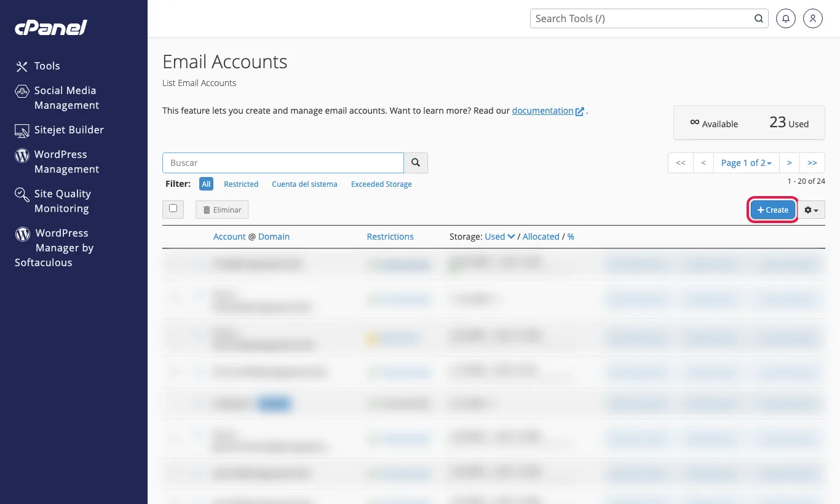
Task: Jump to the last page button
Action: point(812,163)
